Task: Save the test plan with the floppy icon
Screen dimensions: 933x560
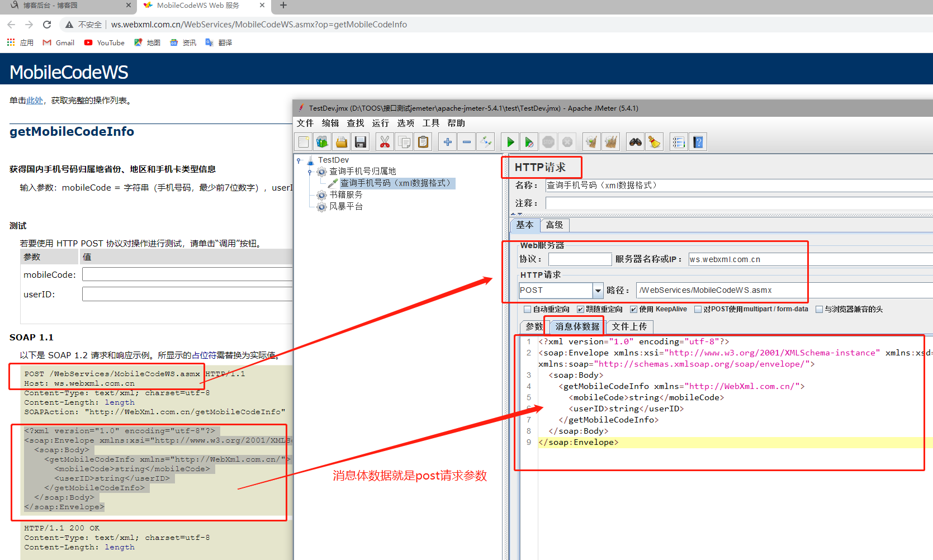Action: (x=361, y=142)
